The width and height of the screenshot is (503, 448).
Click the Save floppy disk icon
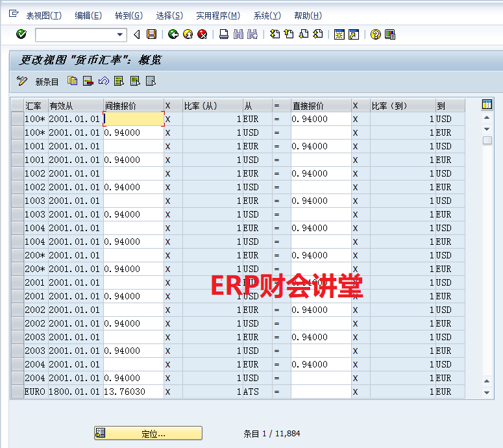pos(151,34)
